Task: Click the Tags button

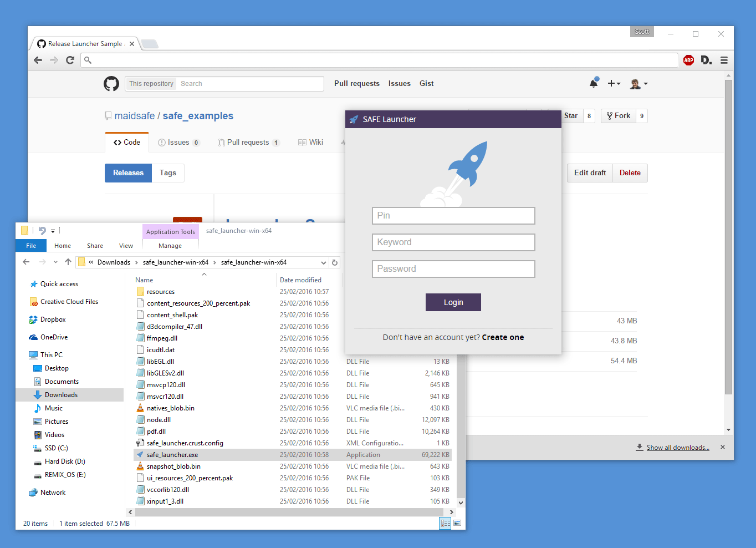Action: [x=168, y=173]
